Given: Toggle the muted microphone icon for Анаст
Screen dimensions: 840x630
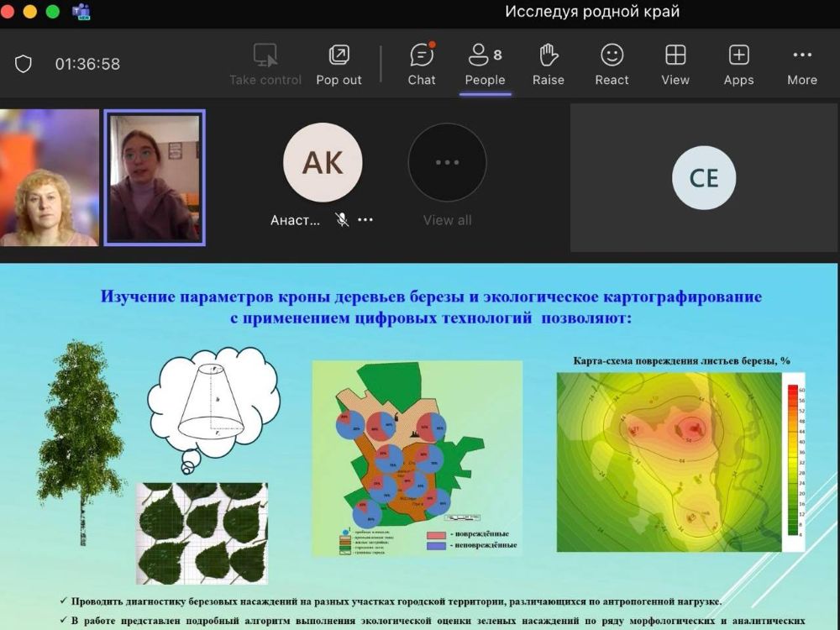Looking at the screenshot, I should (342, 220).
